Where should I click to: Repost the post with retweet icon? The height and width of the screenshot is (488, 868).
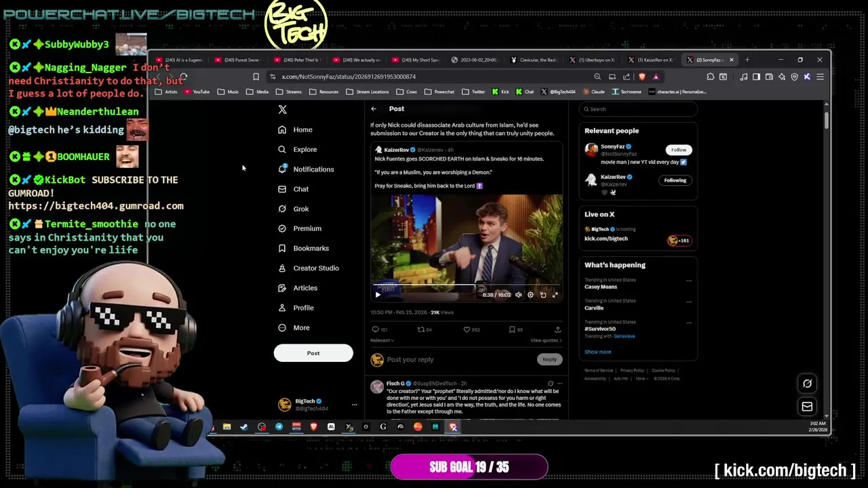pos(420,329)
